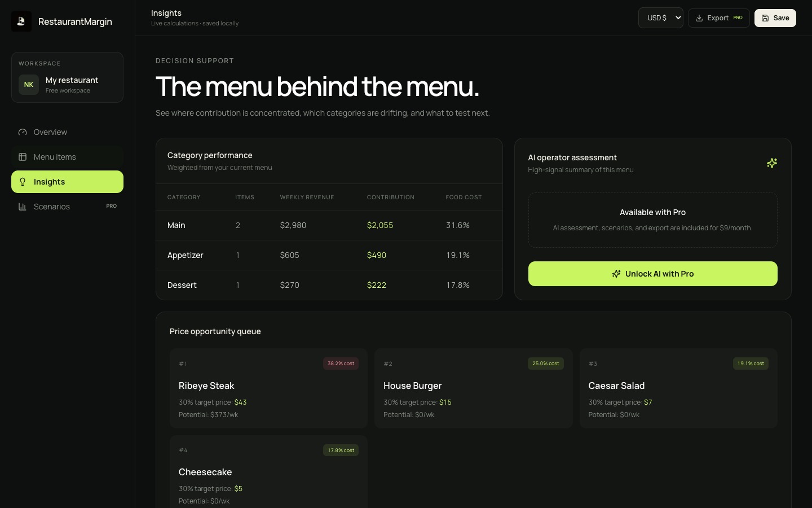Click the RestaurantMargin logo icon
The width and height of the screenshot is (812, 508).
point(21,21)
